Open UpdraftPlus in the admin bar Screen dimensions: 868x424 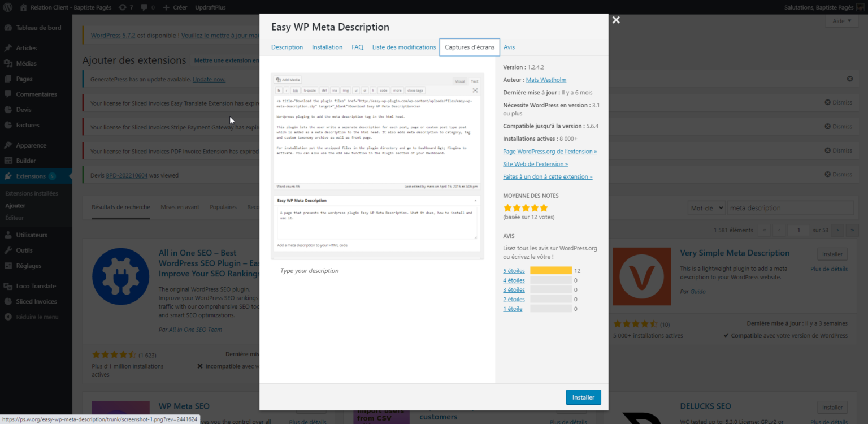[x=211, y=7]
